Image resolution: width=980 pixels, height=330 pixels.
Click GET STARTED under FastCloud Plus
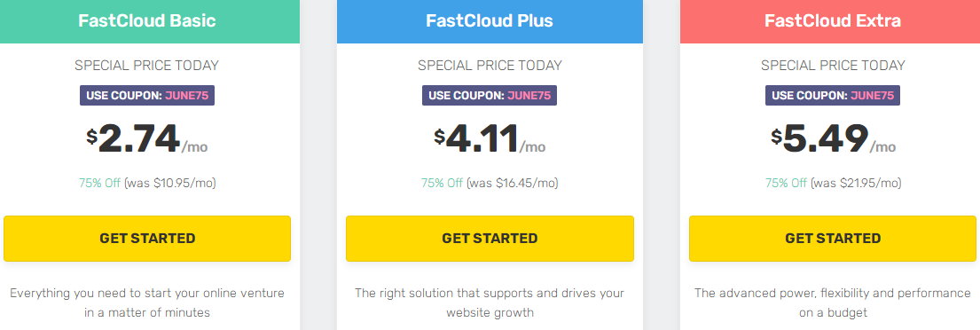(490, 238)
